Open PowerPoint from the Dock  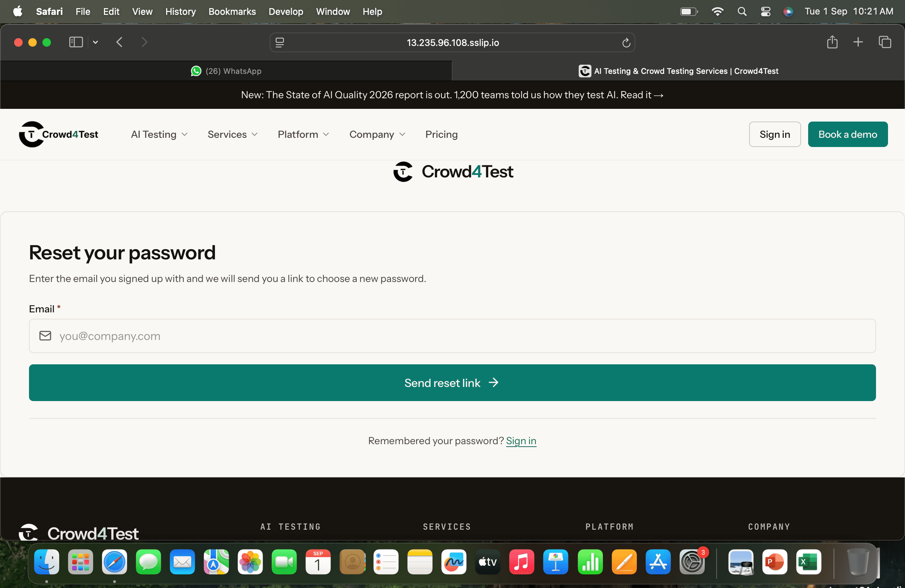pos(775,561)
